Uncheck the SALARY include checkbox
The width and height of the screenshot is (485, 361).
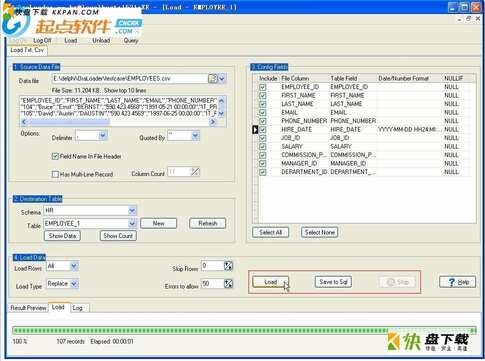(x=263, y=147)
